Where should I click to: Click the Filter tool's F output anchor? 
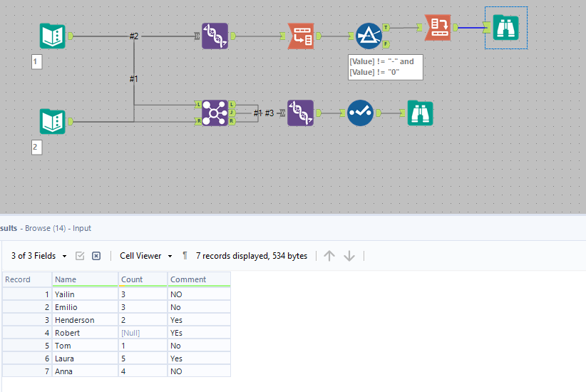pyautogui.click(x=386, y=44)
